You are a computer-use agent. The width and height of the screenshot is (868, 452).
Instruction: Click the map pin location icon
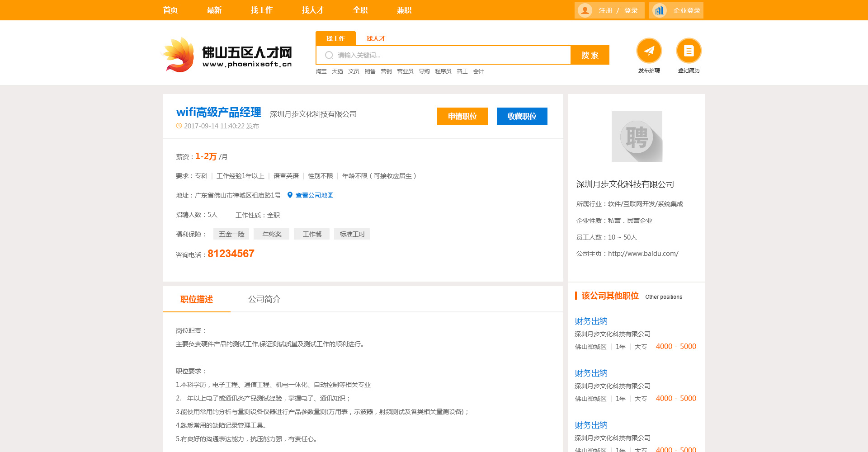[x=290, y=195]
